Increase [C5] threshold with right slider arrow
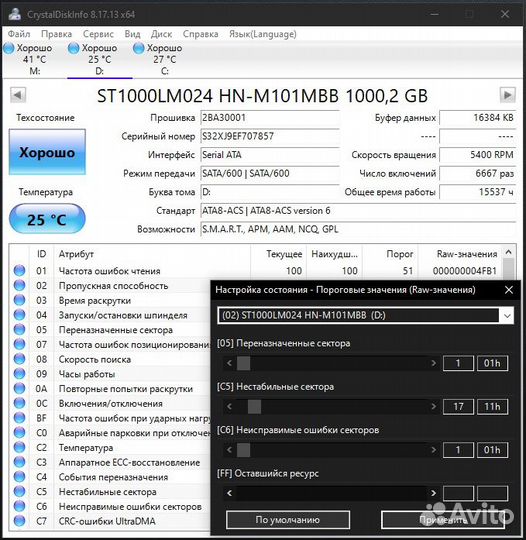The image size is (526, 540). 433,406
